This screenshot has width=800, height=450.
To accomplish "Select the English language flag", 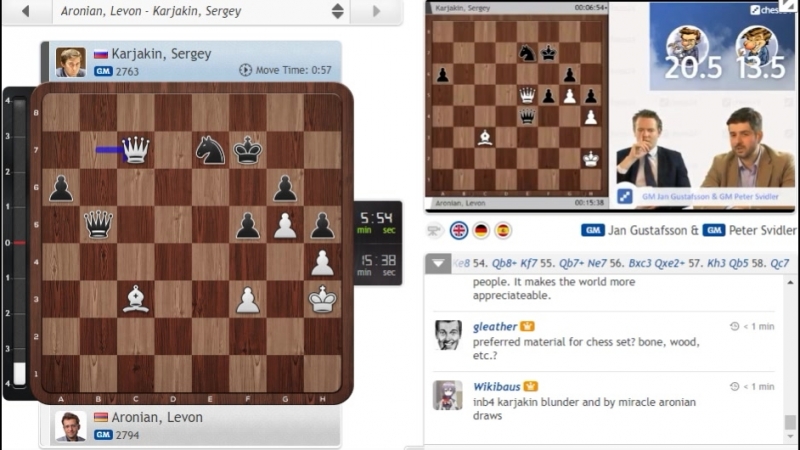I will pos(459,231).
